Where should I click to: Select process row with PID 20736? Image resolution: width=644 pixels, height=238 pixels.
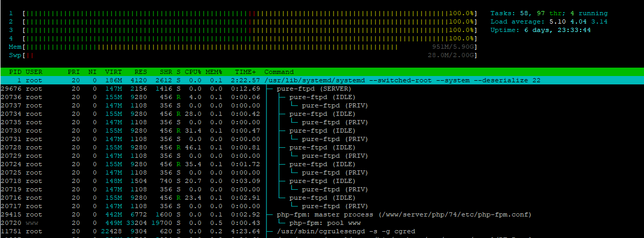tap(322, 97)
